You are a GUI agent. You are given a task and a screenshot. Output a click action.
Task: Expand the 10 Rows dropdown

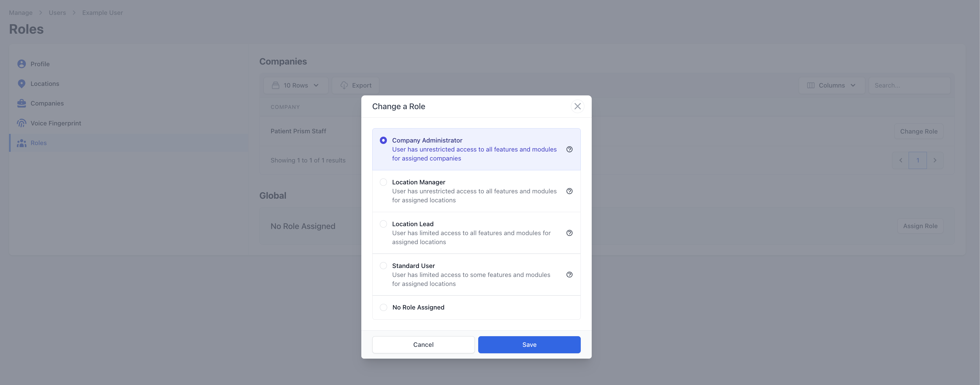point(296,86)
